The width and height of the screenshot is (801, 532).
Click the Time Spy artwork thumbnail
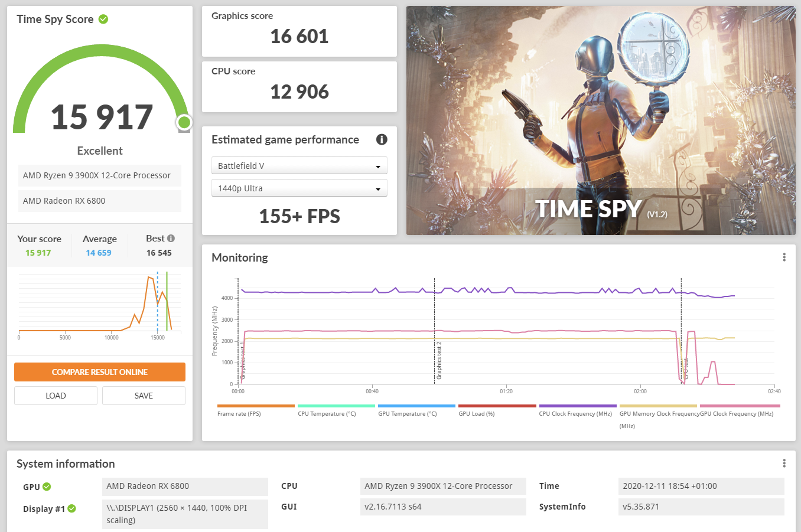[601, 120]
